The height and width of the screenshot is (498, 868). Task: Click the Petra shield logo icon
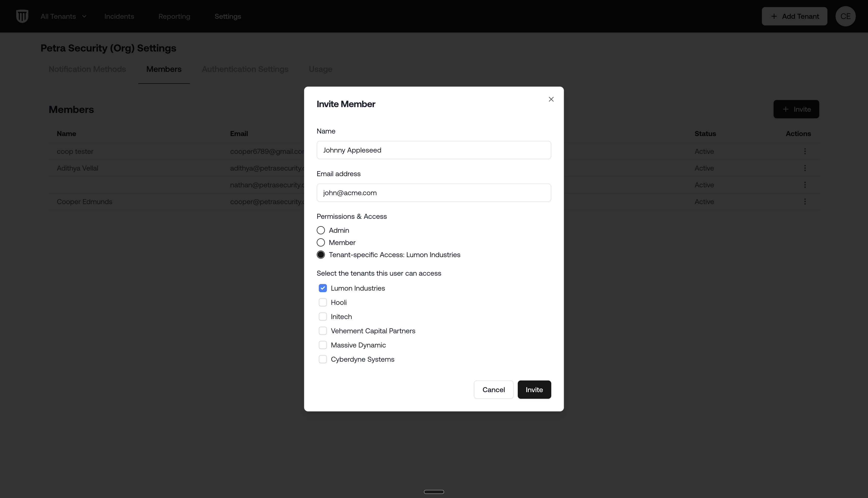click(22, 16)
